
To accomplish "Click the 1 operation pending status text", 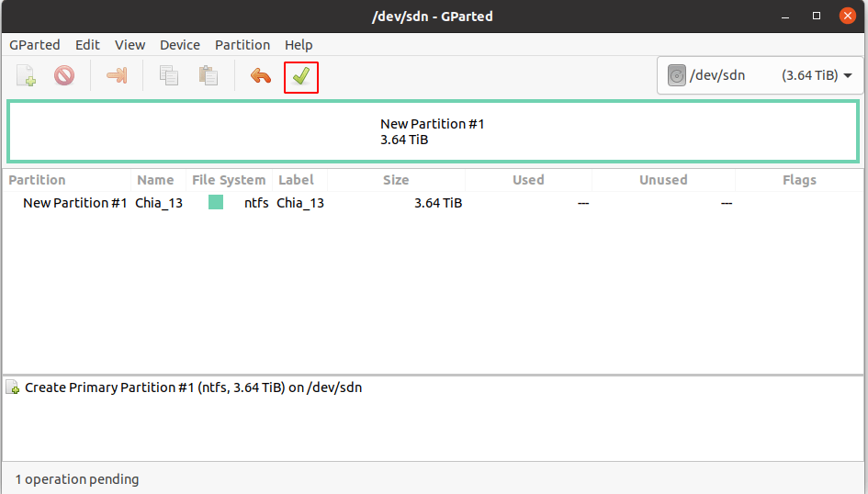I will [x=77, y=479].
